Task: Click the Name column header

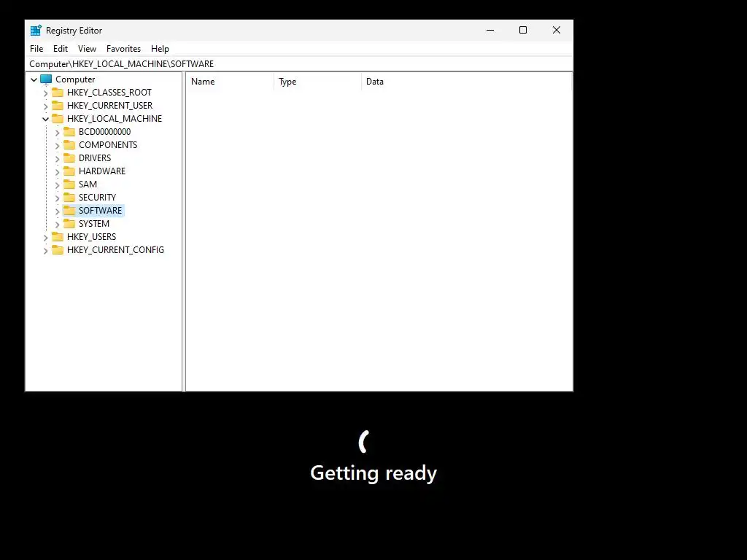Action: 230,82
